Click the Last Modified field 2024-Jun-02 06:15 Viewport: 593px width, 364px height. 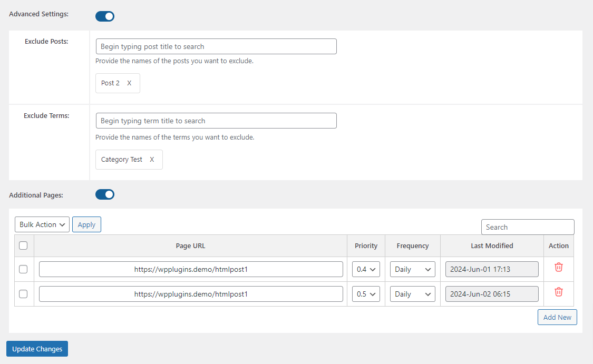tap(492, 294)
